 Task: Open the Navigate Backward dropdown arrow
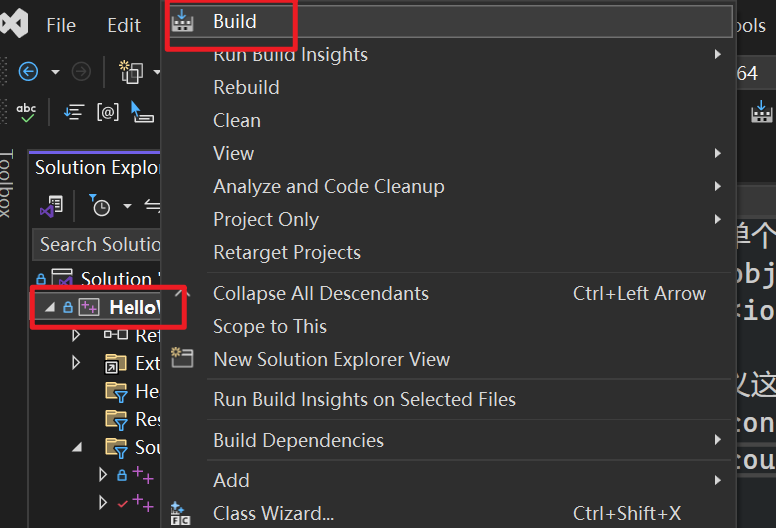[x=55, y=72]
